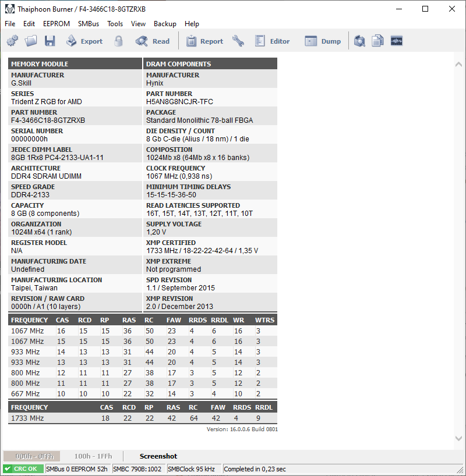466x476 pixels.
Task: Click SPD revision 1.1 / September 2015
Action: (181, 288)
